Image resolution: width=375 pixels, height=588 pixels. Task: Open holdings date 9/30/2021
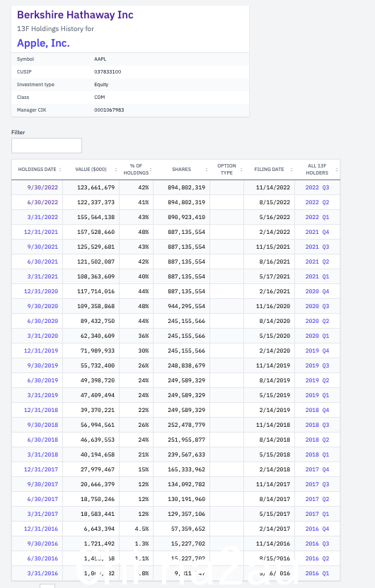tap(42, 247)
